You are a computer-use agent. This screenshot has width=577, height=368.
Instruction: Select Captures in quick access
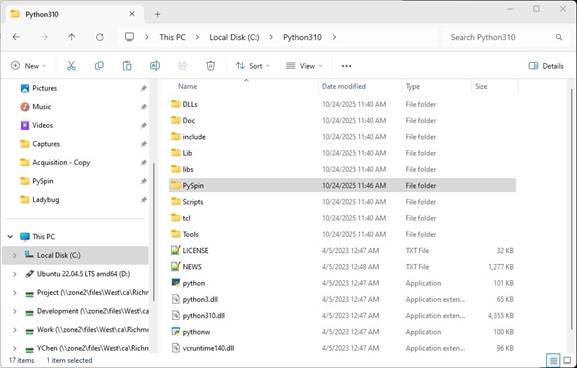(x=46, y=144)
